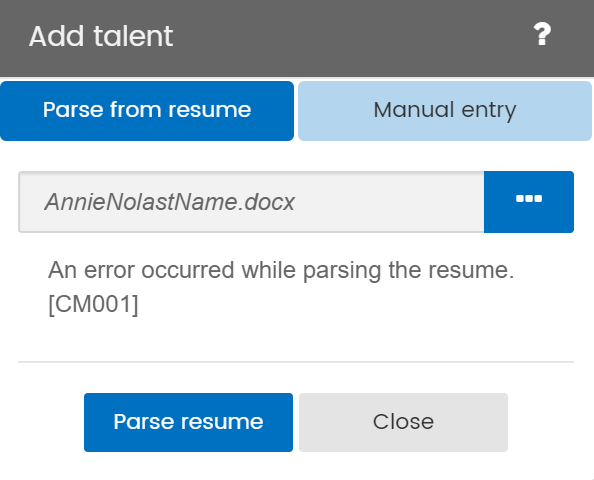The image size is (594, 480).
Task: Switch to the Manual entry tab
Action: coord(445,111)
